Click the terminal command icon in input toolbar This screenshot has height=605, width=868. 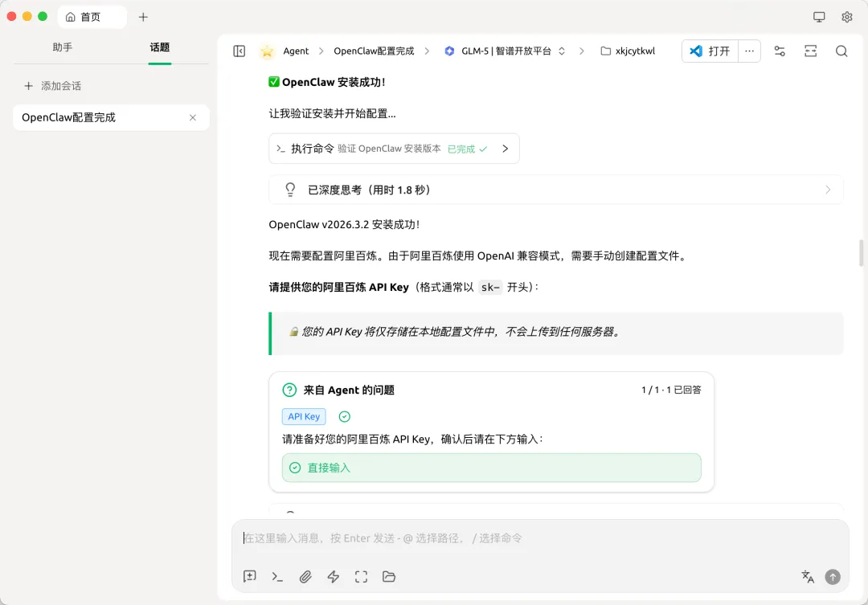[x=277, y=577]
